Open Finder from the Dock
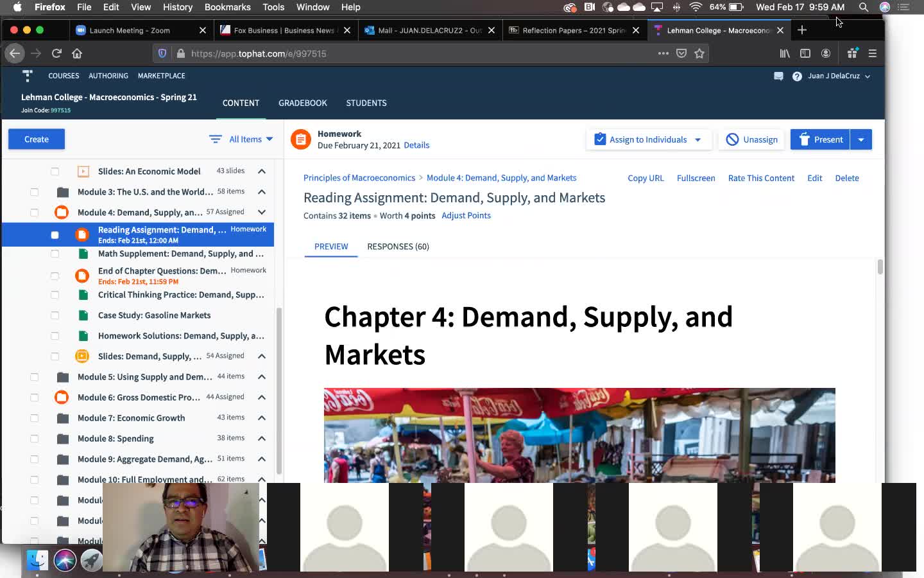Image resolution: width=924 pixels, height=578 pixels. [x=37, y=560]
